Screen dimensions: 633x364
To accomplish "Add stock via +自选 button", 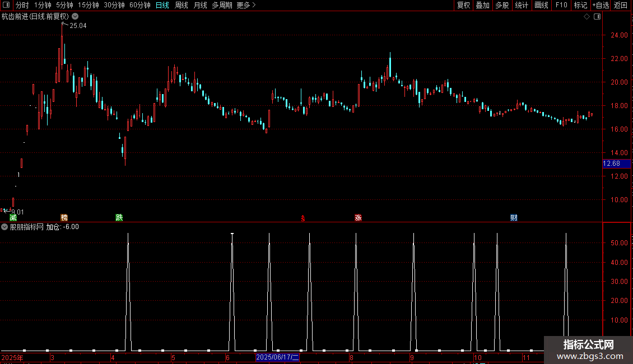I will click(x=601, y=5).
